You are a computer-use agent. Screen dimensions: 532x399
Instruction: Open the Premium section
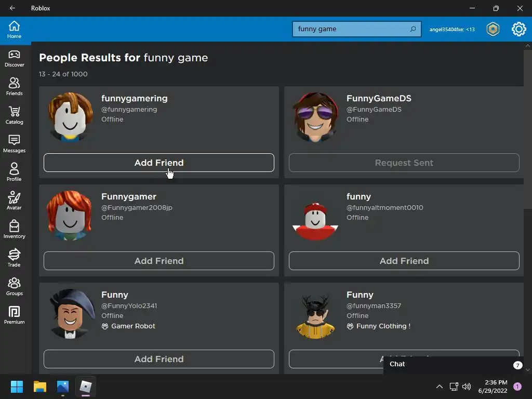pyautogui.click(x=14, y=315)
